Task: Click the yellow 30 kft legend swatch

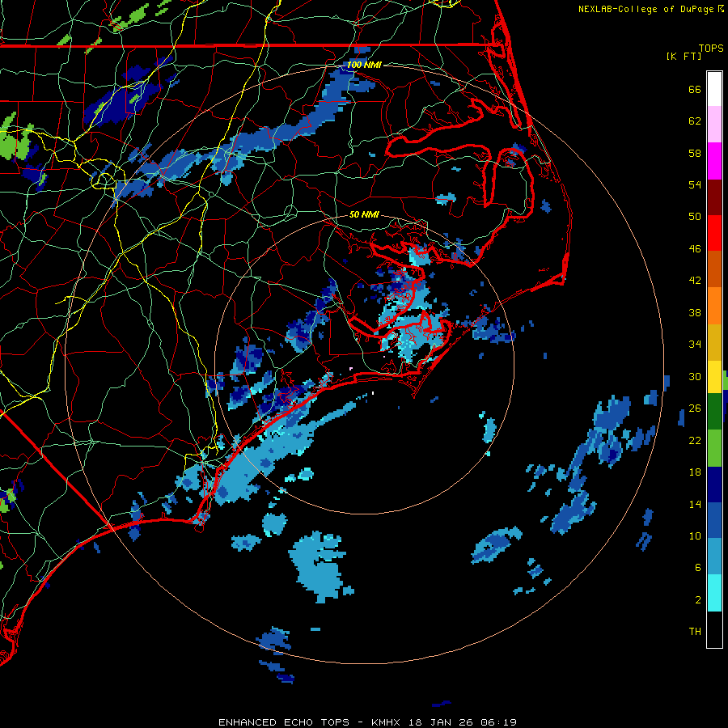Action: (x=714, y=377)
